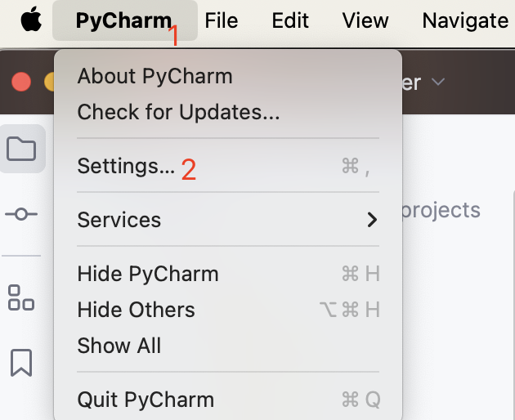Open Settings from the PyCharm menu

(126, 166)
